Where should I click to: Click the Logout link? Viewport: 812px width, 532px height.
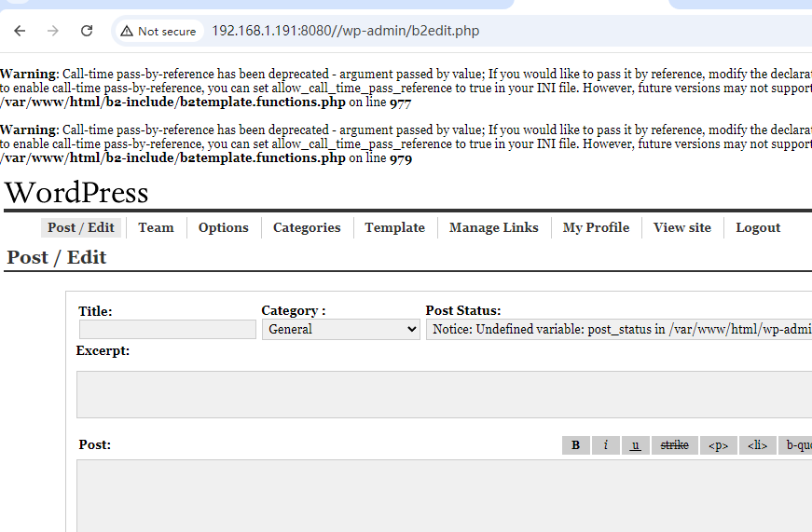(757, 227)
